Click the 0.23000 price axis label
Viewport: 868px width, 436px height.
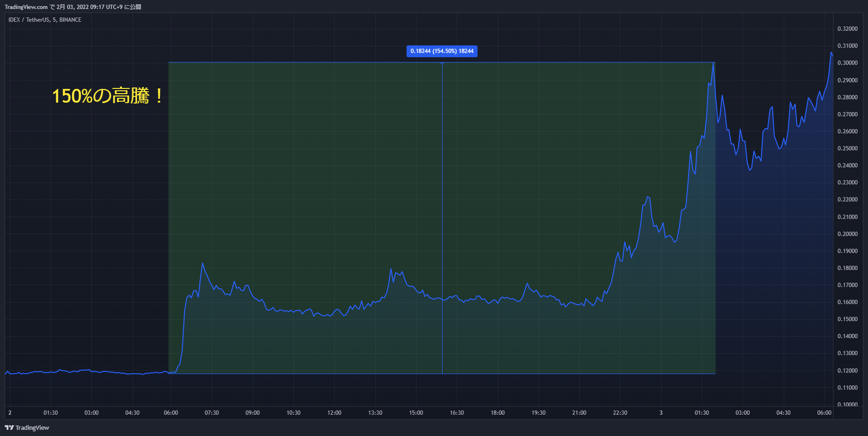848,183
